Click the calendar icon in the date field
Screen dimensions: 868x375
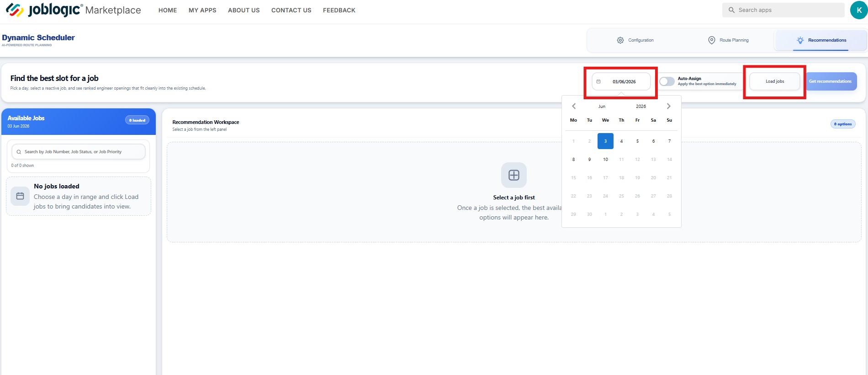click(598, 81)
